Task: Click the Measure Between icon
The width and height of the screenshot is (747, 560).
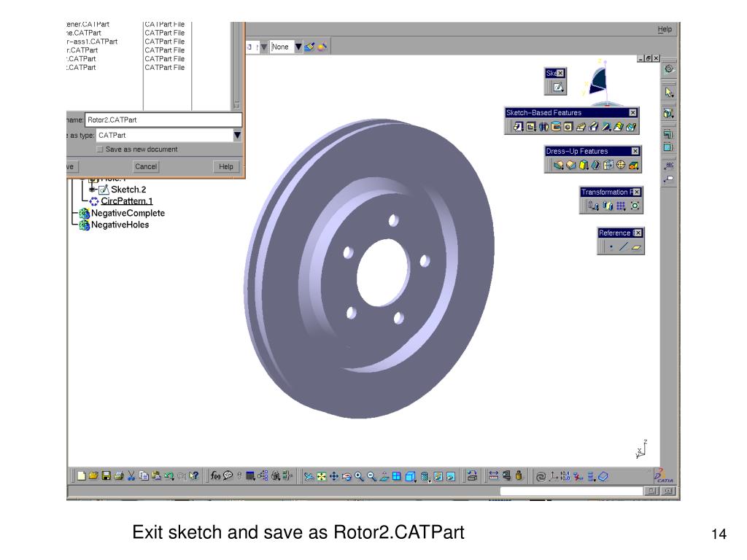Action: tap(494, 475)
